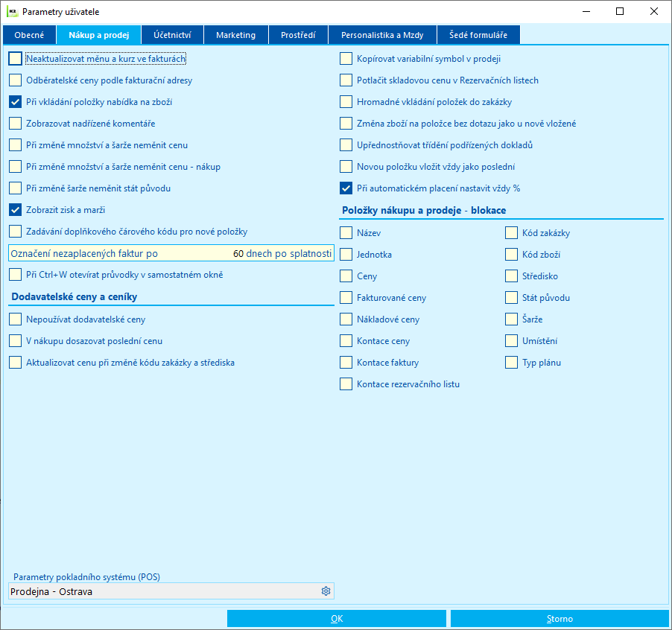
Task: Check the Fakturované ceny checkbox
Action: [346, 298]
